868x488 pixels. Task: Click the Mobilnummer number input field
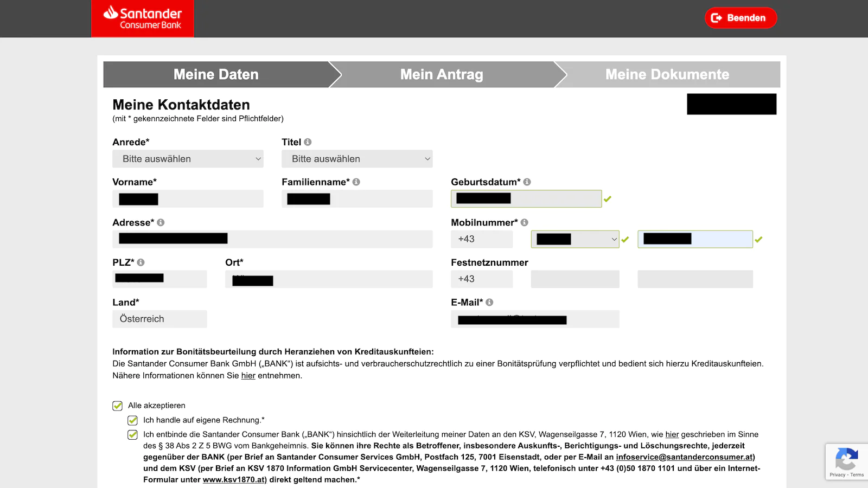pos(695,239)
